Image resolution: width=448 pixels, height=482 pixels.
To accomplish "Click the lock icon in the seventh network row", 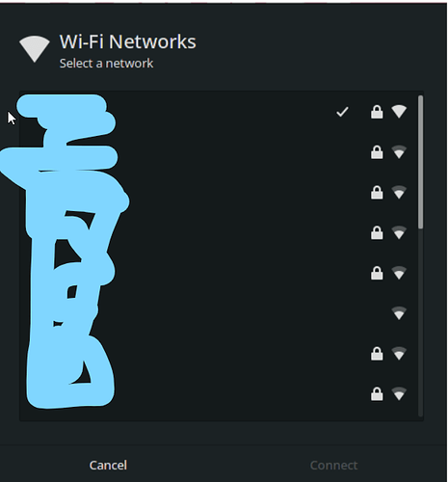I will pos(377,354).
